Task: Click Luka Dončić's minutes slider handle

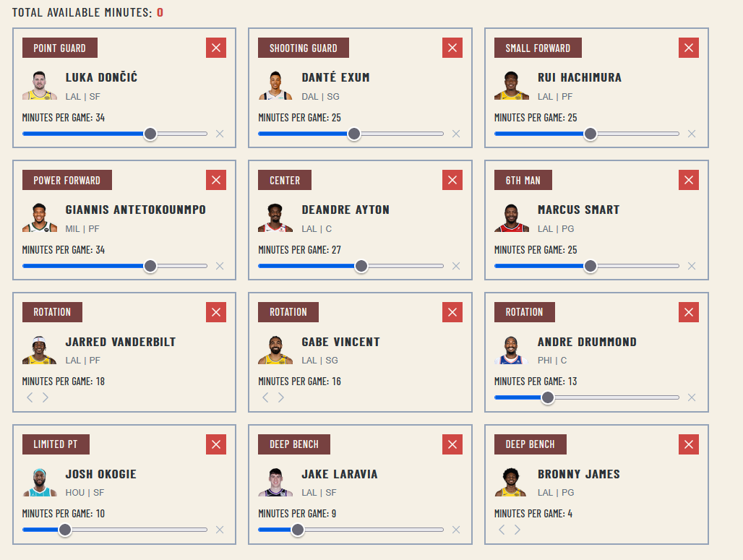Action: [150, 134]
